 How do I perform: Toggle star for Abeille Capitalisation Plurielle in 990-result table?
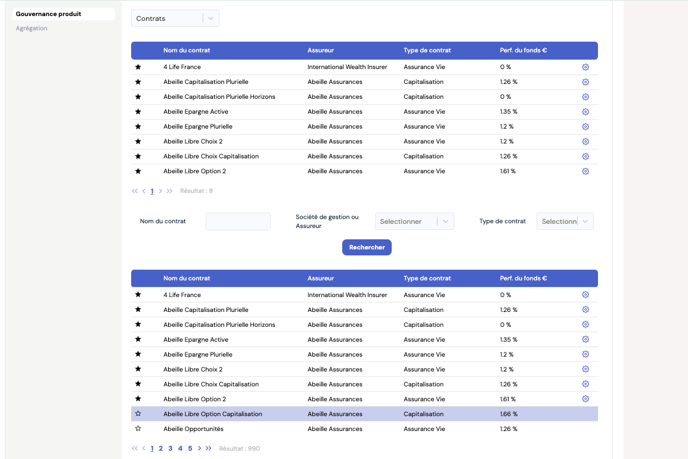tap(138, 310)
